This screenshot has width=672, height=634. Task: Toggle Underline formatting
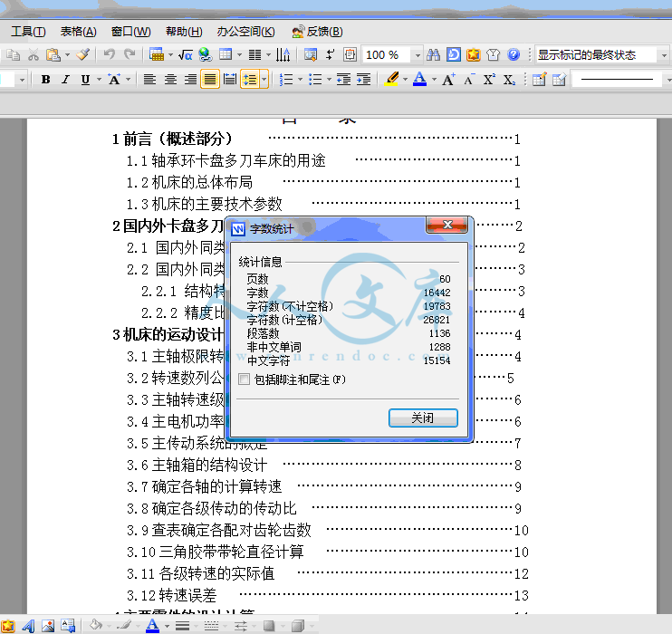click(85, 80)
